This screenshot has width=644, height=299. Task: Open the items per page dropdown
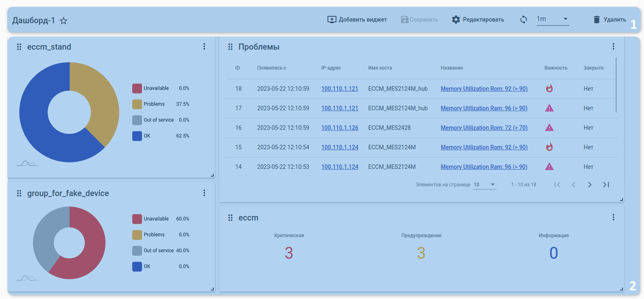click(485, 185)
